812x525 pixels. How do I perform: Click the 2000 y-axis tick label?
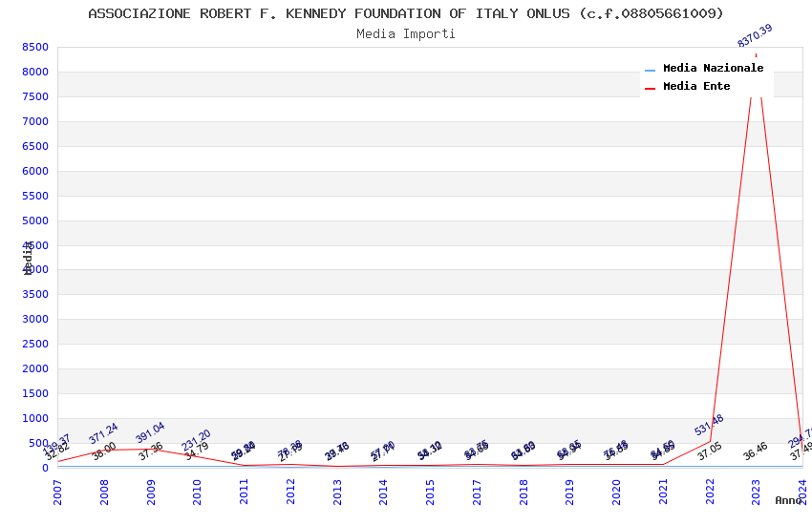35,368
